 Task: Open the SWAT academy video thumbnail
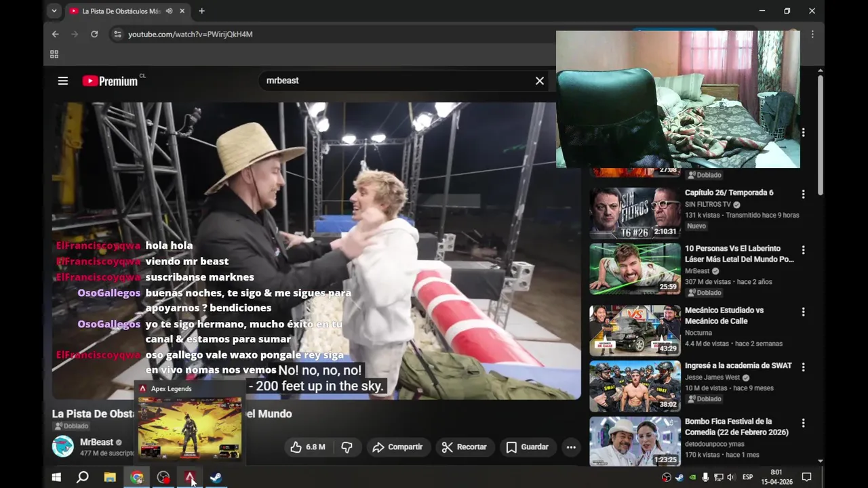click(x=635, y=386)
